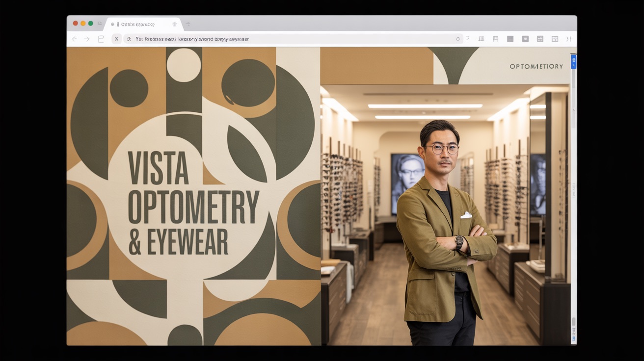Enable the quad-grid layout toggle

tap(555, 38)
